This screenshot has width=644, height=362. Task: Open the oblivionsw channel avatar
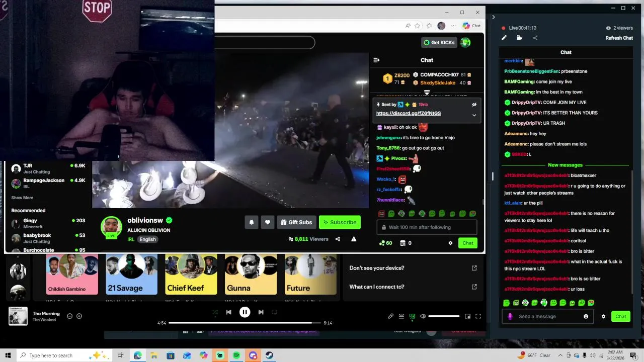pyautogui.click(x=111, y=227)
